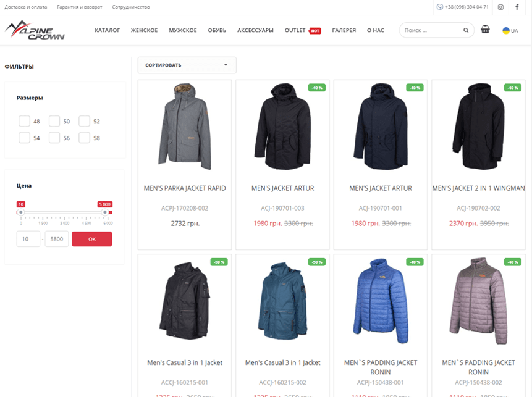Select size 56 checkbox
This screenshot has height=397, width=532.
tap(54, 138)
